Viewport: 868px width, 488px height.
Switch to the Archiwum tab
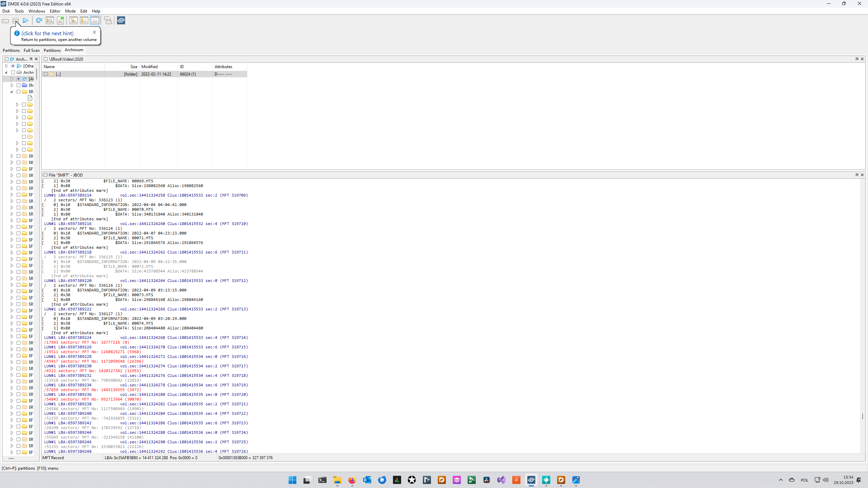pyautogui.click(x=74, y=50)
